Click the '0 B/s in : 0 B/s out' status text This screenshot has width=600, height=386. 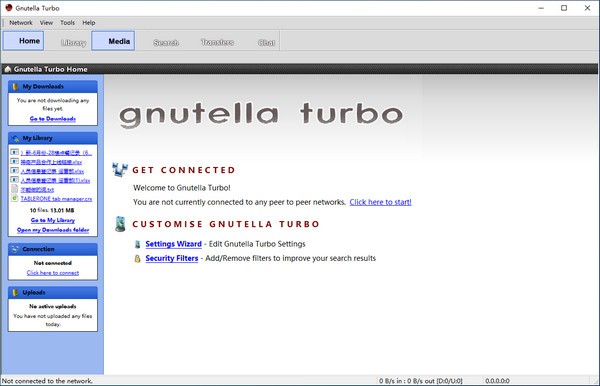[x=421, y=381]
